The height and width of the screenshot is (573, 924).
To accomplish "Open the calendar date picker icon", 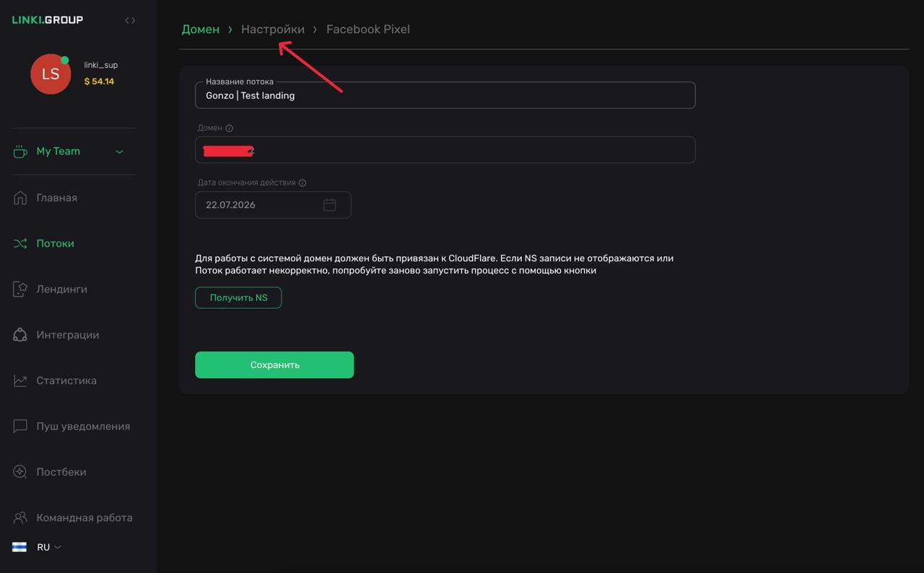I will [x=329, y=205].
